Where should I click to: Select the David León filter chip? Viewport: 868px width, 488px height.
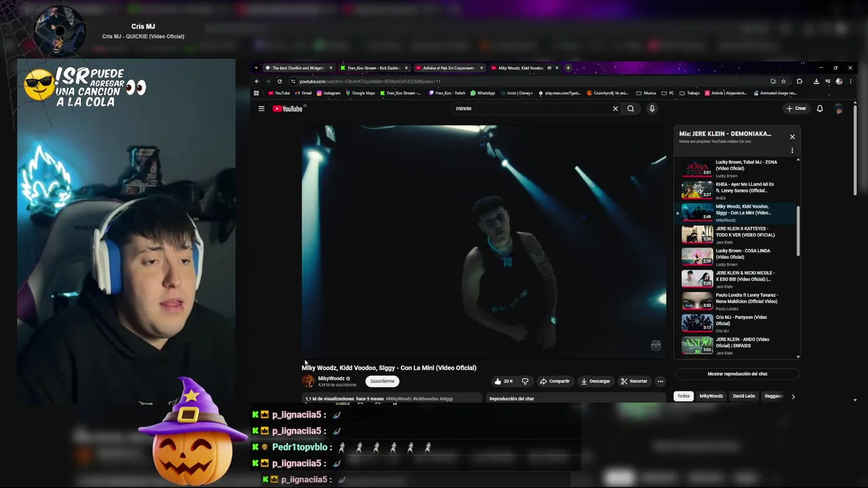[x=744, y=396]
